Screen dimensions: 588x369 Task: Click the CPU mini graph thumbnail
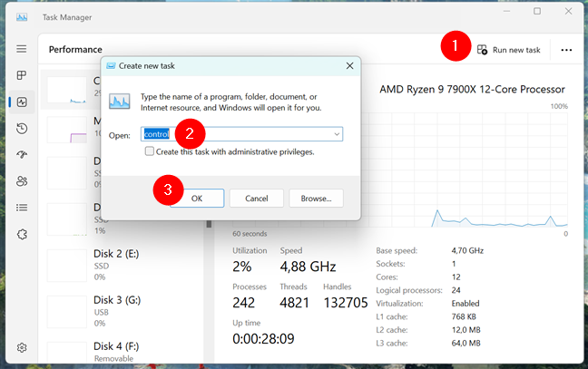67,90
